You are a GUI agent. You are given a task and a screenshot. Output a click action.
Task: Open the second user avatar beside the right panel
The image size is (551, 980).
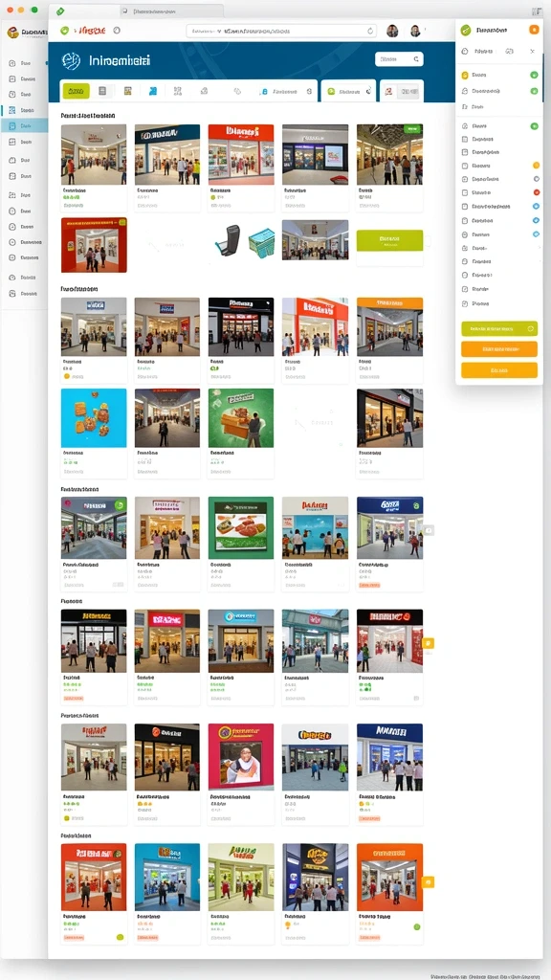coord(415,31)
